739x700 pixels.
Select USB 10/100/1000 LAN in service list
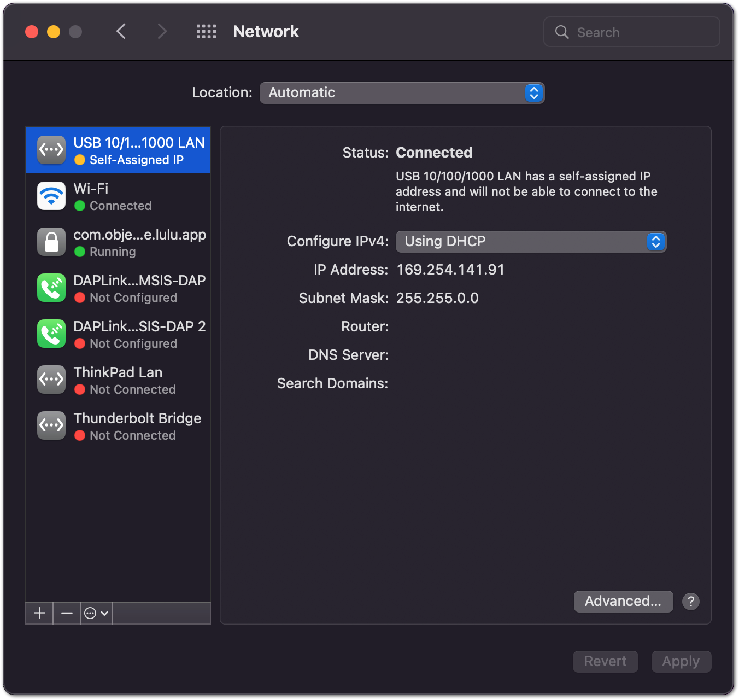tap(118, 150)
